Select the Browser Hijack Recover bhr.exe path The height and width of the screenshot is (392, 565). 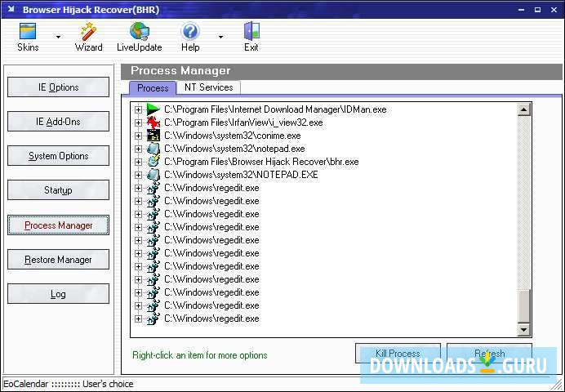pyautogui.click(x=261, y=162)
